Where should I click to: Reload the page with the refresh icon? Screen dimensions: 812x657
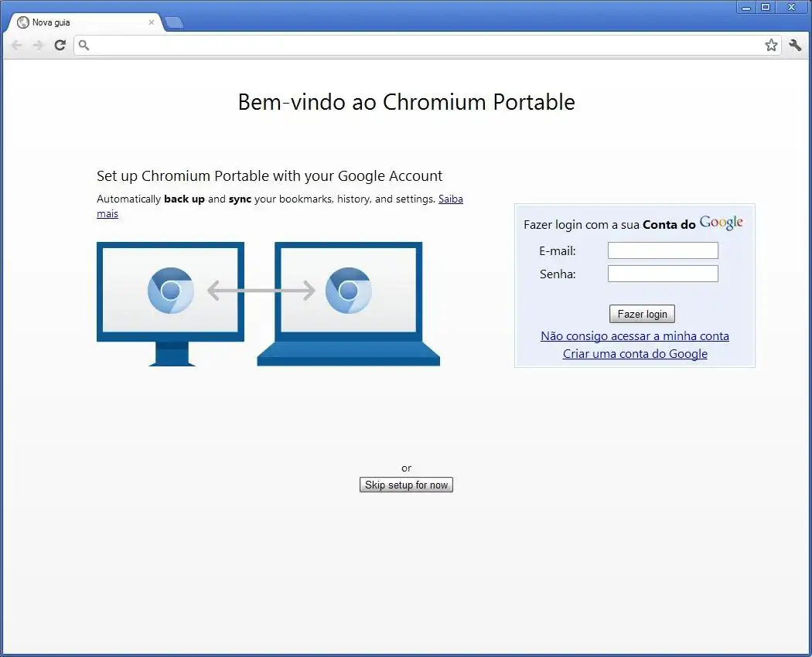pyautogui.click(x=60, y=46)
